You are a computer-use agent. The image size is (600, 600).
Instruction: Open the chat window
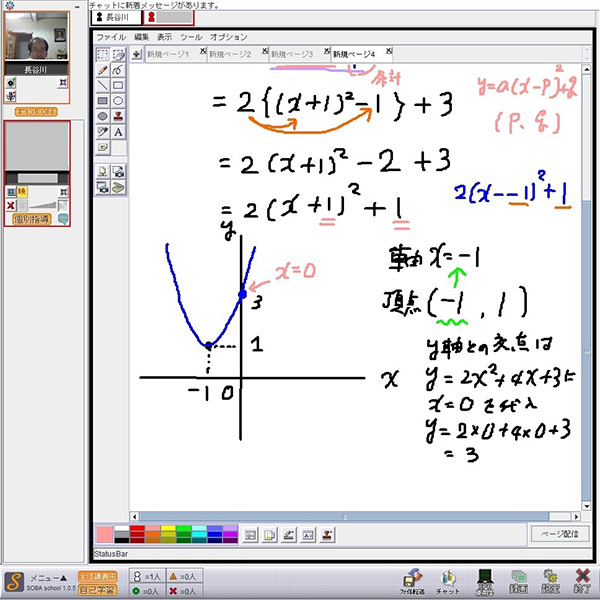click(x=448, y=582)
